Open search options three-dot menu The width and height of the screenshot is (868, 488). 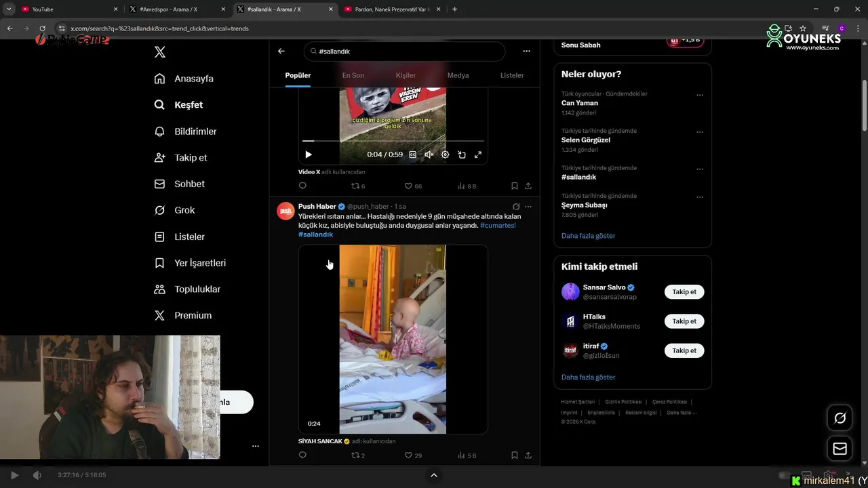click(526, 51)
